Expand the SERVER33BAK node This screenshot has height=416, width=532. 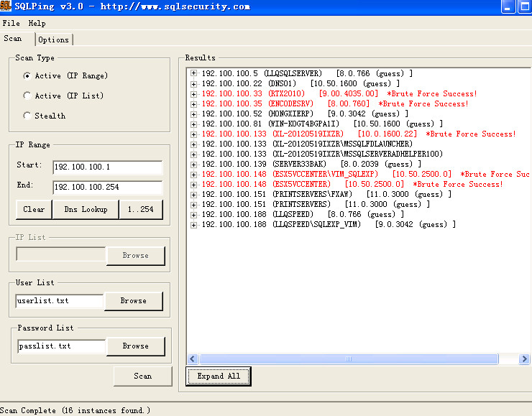[193, 165]
